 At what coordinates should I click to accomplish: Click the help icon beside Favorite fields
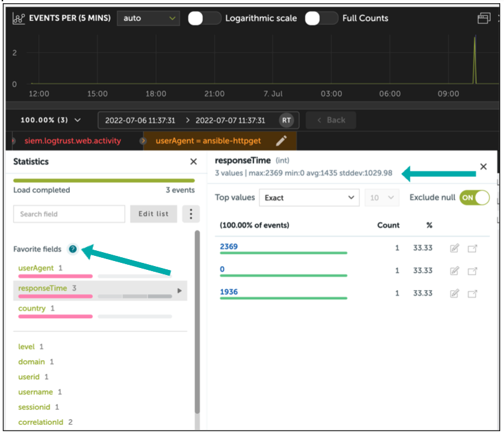(x=72, y=249)
